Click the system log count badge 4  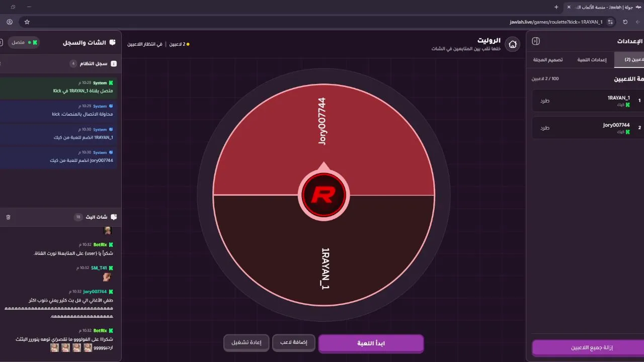(73, 64)
